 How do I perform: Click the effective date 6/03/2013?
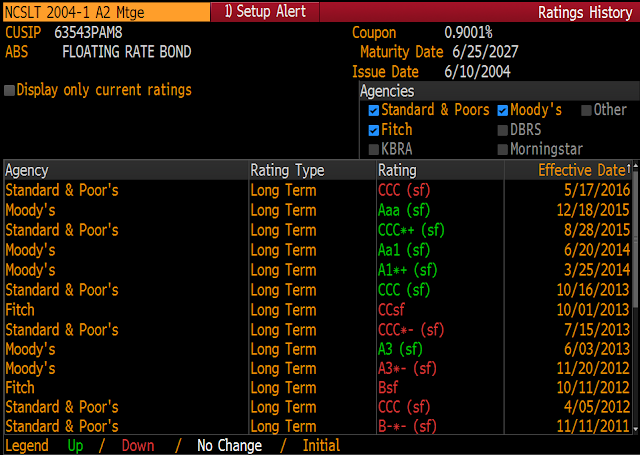597,349
